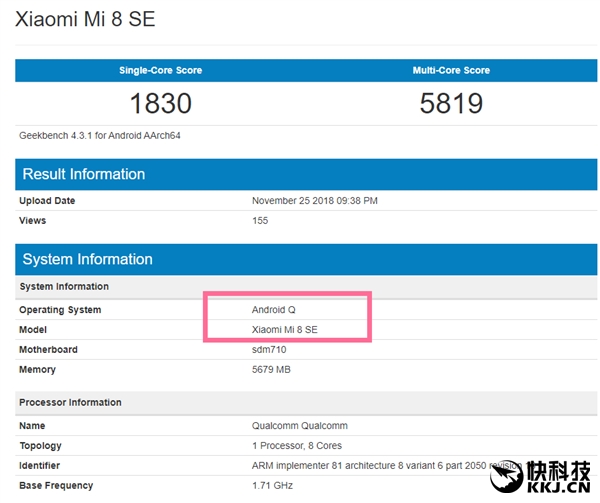Click the Topology label
The width and height of the screenshot is (600, 503).
click(41, 446)
